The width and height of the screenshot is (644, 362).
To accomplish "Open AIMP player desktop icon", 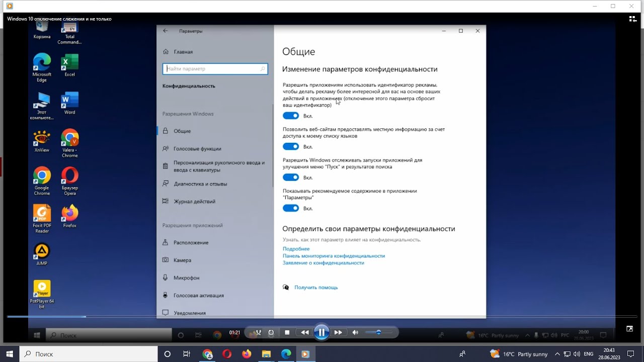I will tap(42, 254).
